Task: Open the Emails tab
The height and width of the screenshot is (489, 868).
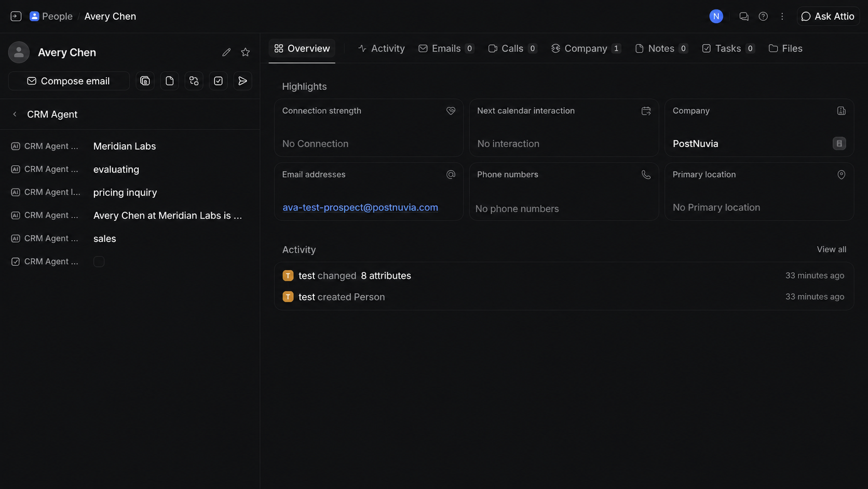Action: 446,48
